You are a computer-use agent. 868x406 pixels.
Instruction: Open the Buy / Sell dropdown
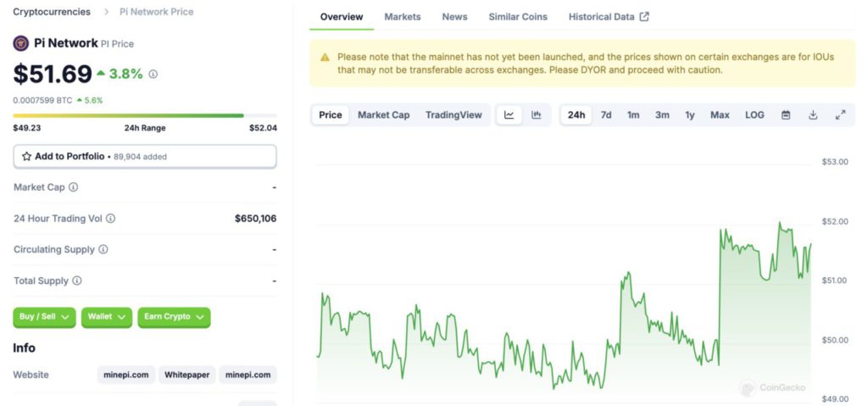44,317
